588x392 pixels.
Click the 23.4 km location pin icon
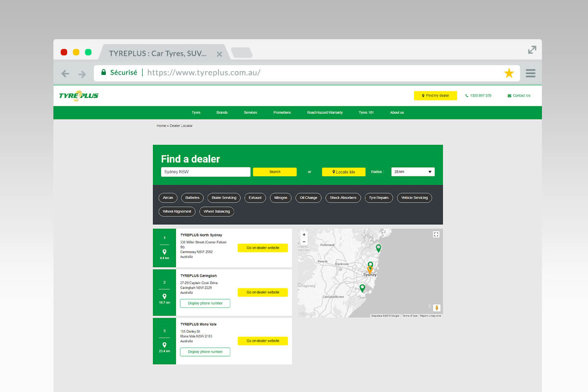pos(165,345)
